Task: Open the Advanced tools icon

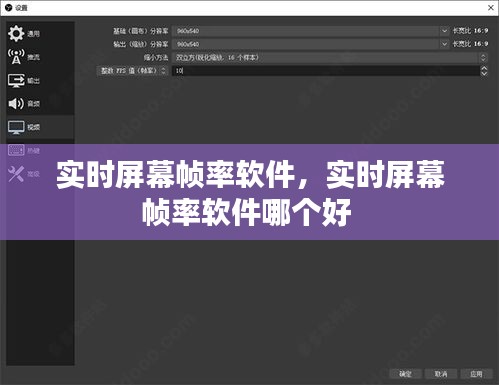Action: coord(16,174)
